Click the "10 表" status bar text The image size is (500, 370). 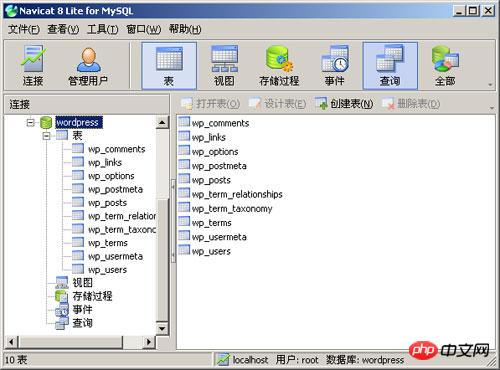click(x=16, y=360)
